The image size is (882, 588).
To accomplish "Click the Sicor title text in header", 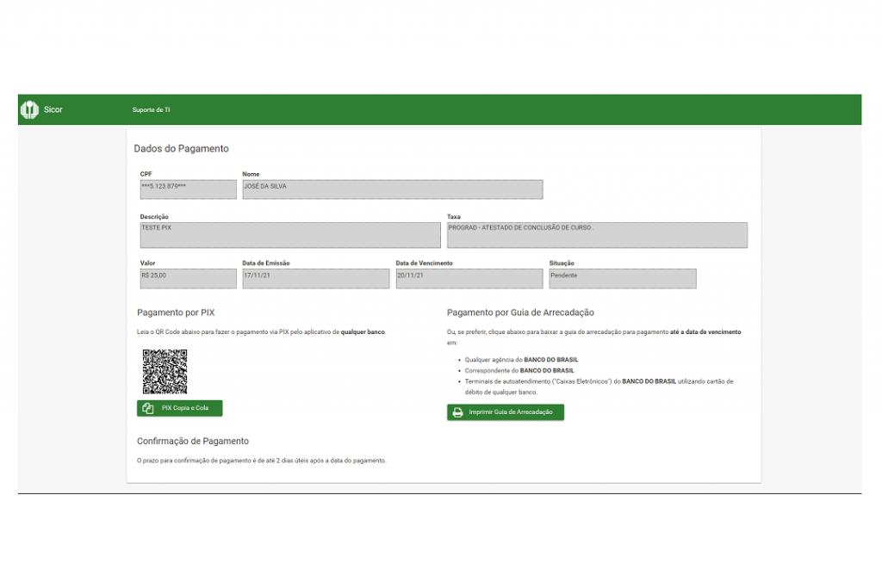I will [x=53, y=110].
